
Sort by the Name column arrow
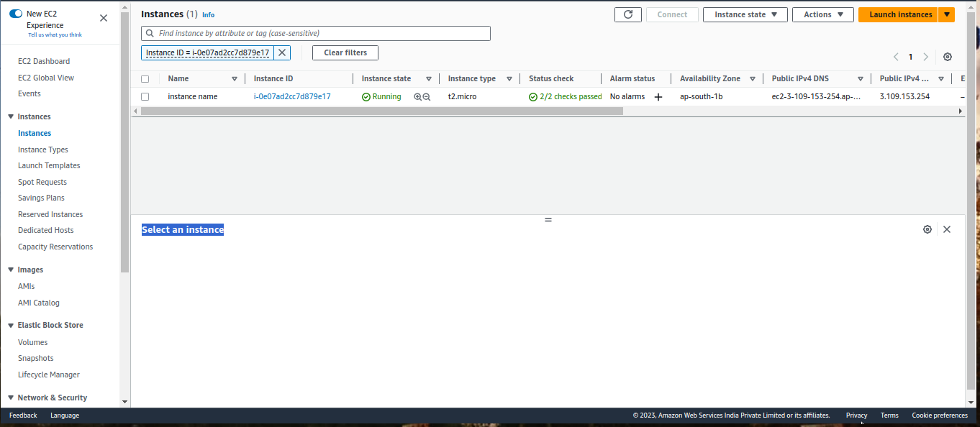click(235, 79)
